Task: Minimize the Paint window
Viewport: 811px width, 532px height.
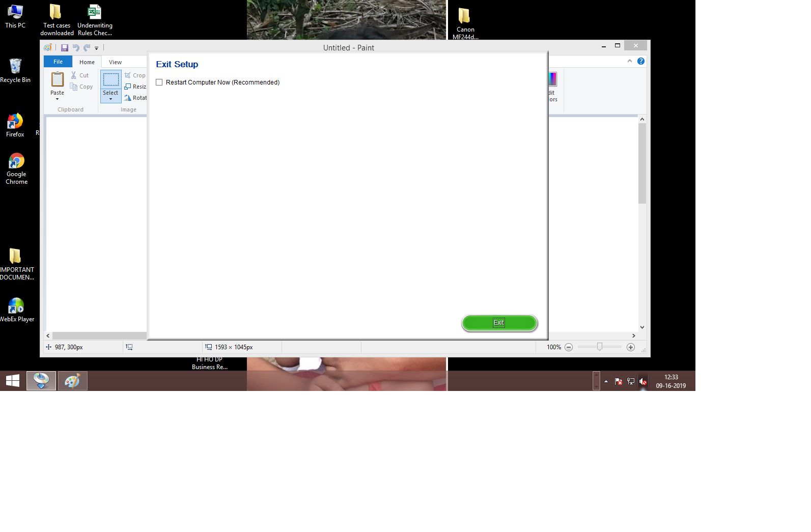Action: pyautogui.click(x=604, y=46)
